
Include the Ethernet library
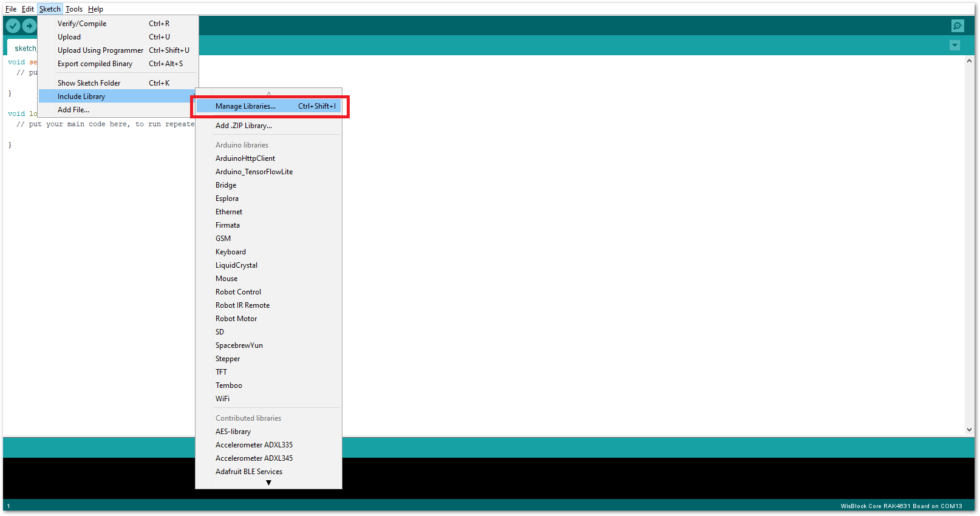[268, 212]
